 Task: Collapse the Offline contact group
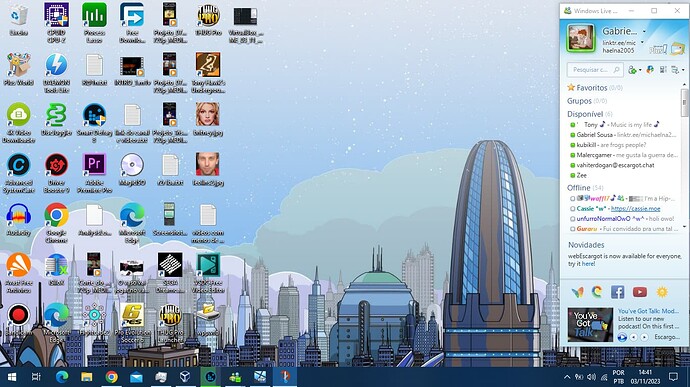tap(578, 188)
